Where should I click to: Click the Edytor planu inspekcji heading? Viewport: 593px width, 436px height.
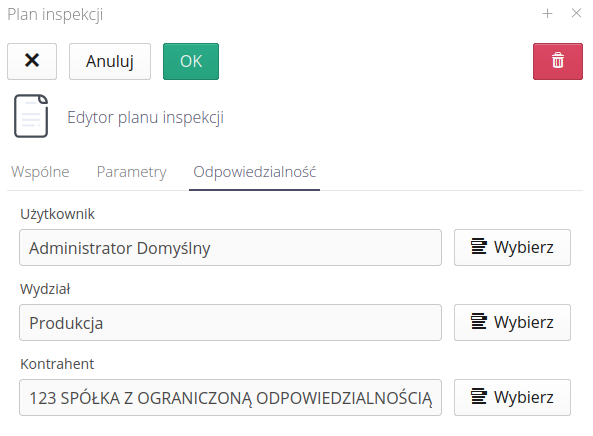pyautogui.click(x=146, y=117)
